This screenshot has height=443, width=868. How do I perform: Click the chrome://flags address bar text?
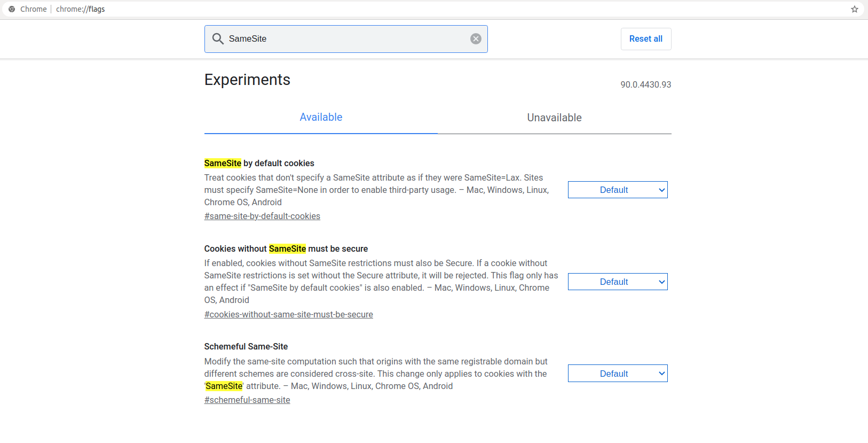point(80,9)
